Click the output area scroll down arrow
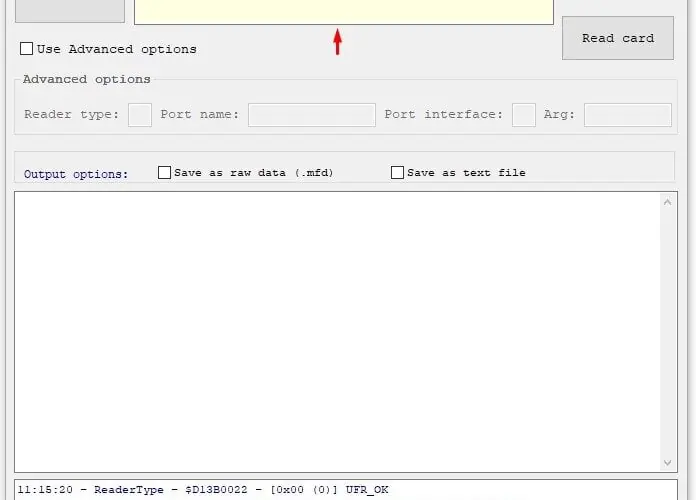696x500 pixels. tap(667, 463)
